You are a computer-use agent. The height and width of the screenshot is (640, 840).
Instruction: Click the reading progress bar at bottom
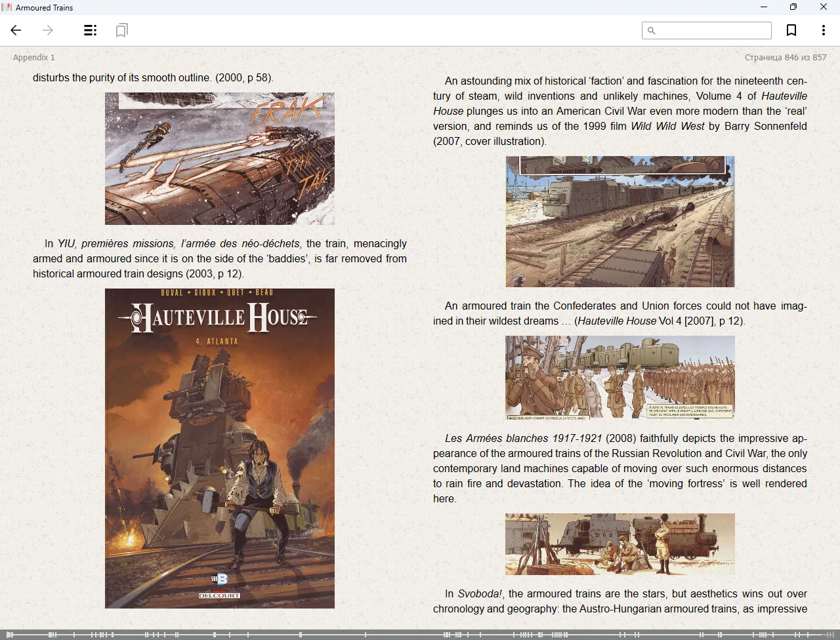pyautogui.click(x=420, y=634)
